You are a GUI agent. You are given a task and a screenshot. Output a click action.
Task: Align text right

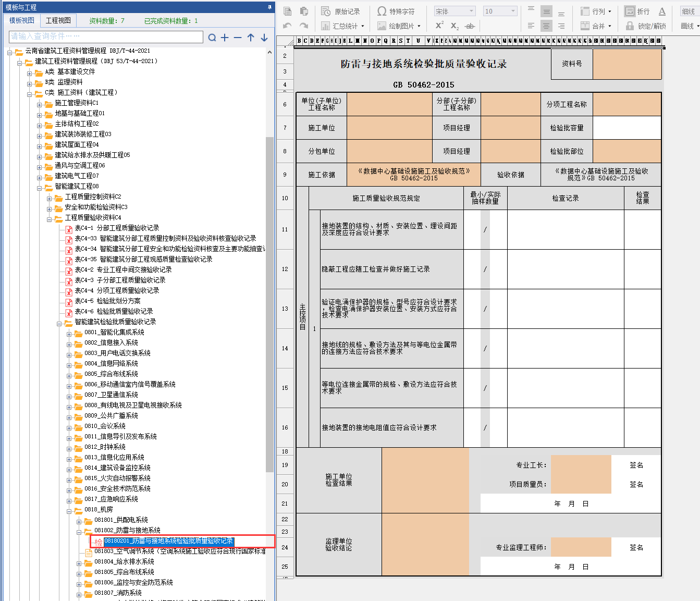561,26
